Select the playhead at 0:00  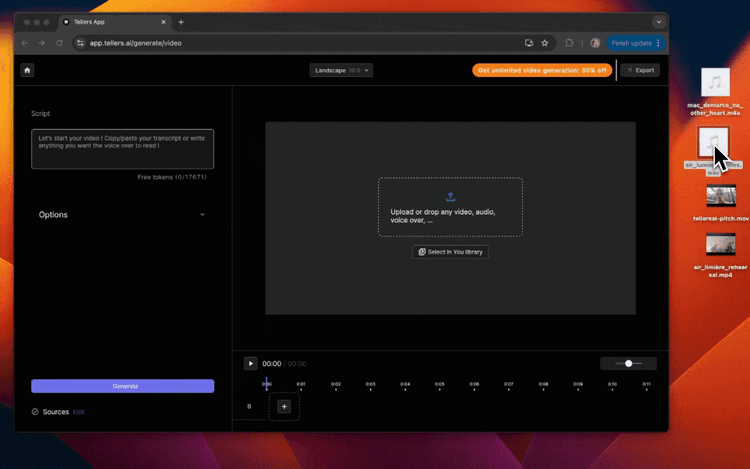tap(266, 383)
